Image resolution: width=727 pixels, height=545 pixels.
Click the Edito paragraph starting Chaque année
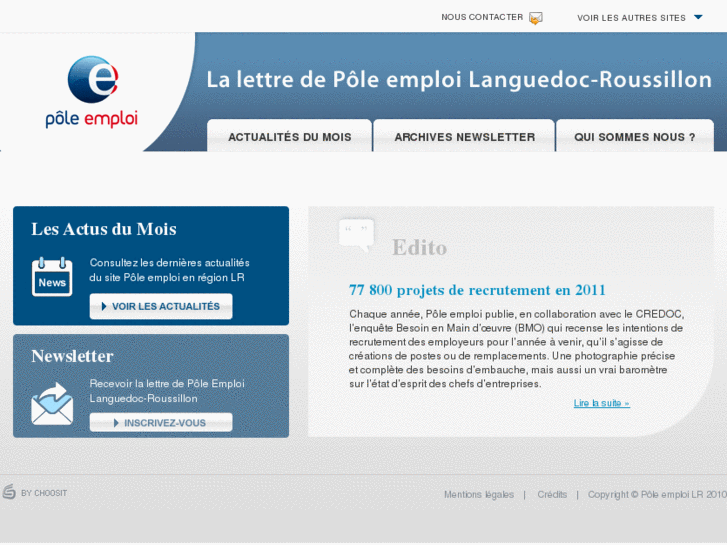coord(516,349)
